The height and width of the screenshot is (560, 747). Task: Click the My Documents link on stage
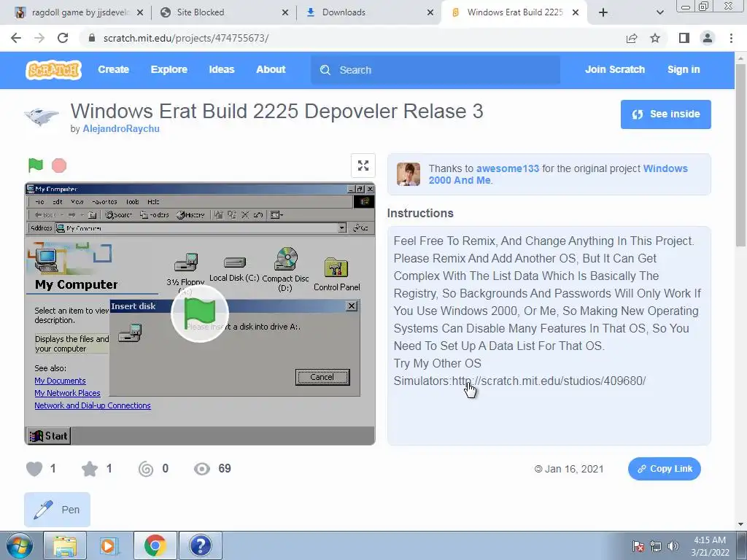[x=60, y=381]
